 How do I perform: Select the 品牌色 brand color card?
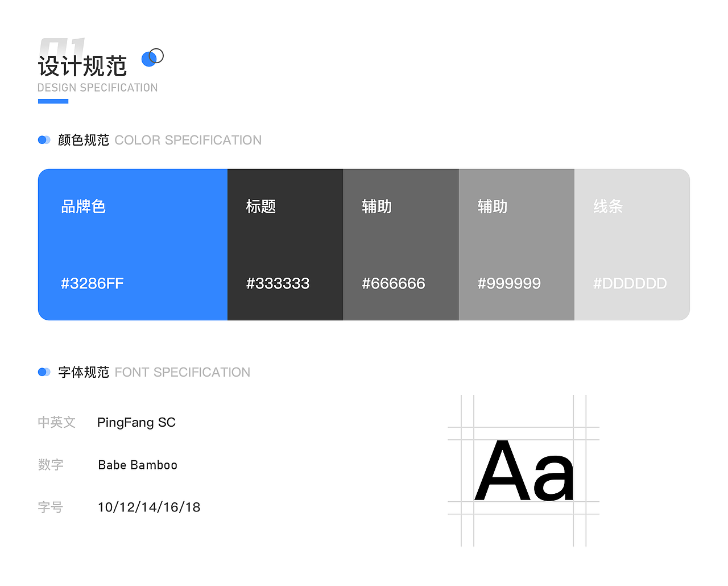pyautogui.click(x=133, y=245)
